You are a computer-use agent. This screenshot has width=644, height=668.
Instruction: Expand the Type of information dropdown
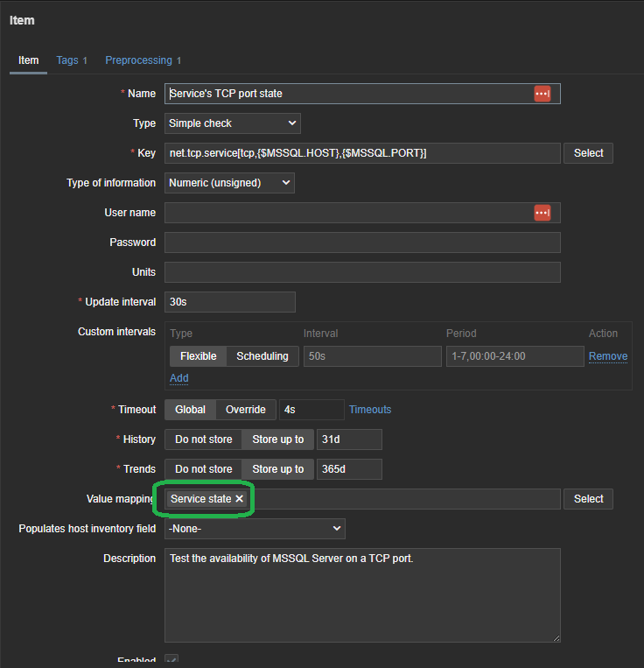coord(229,183)
